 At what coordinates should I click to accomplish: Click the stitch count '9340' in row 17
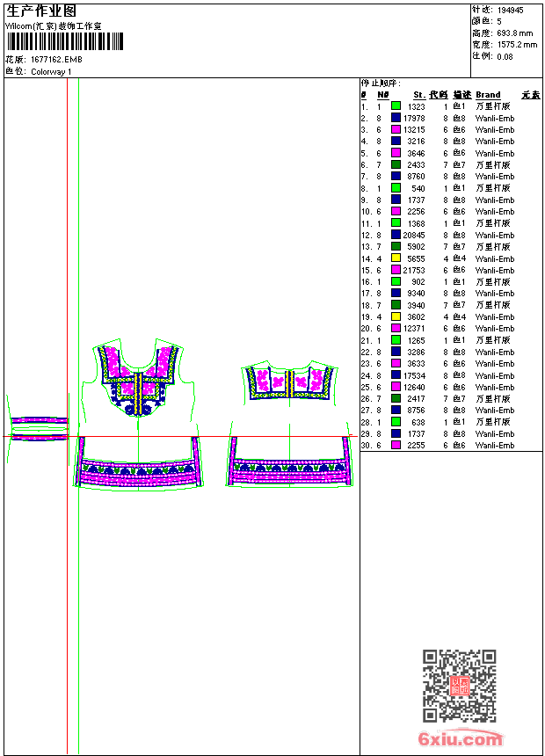click(416, 293)
